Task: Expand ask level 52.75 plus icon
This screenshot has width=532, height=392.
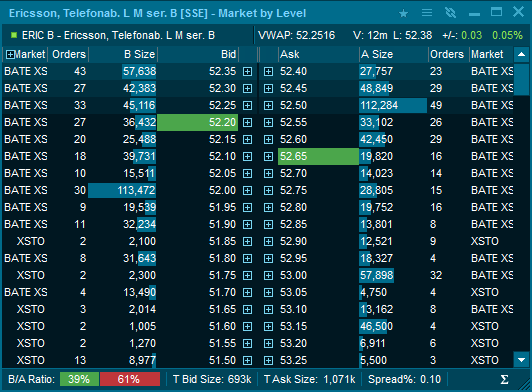Action: coord(268,190)
